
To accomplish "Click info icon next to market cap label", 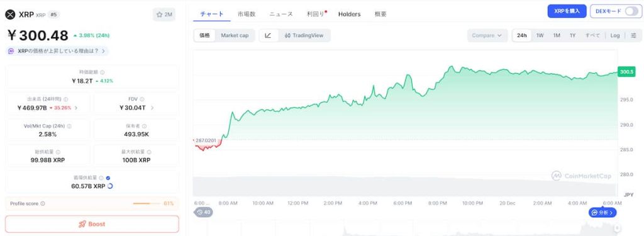I will (103, 72).
